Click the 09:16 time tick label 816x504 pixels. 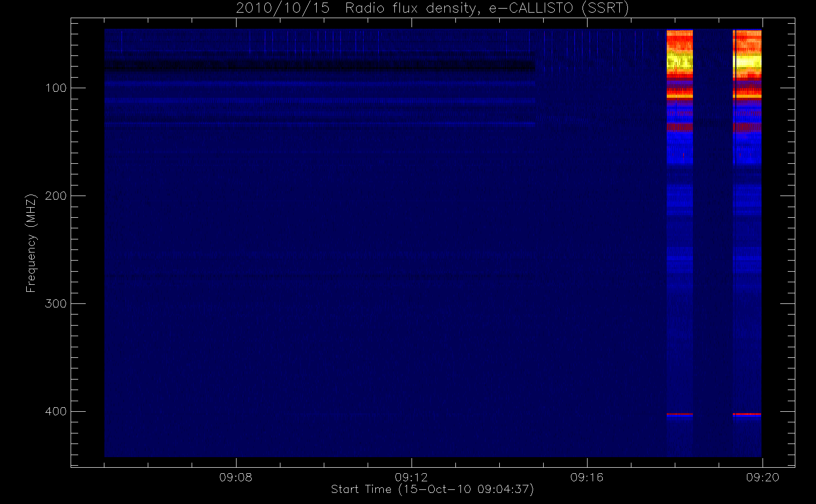587,477
